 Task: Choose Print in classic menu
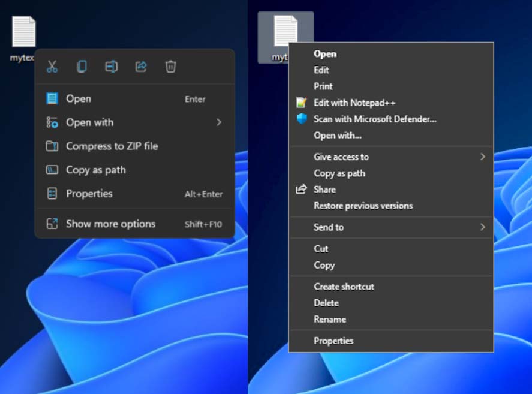point(391,86)
